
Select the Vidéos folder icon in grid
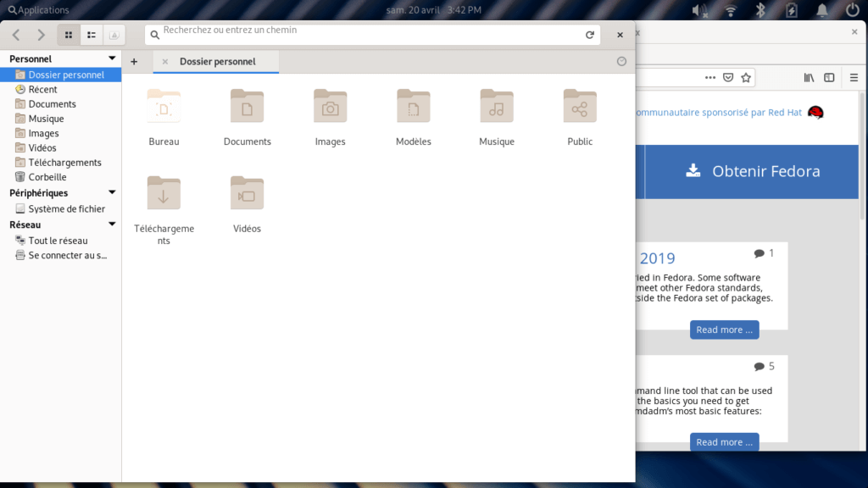[x=247, y=192]
